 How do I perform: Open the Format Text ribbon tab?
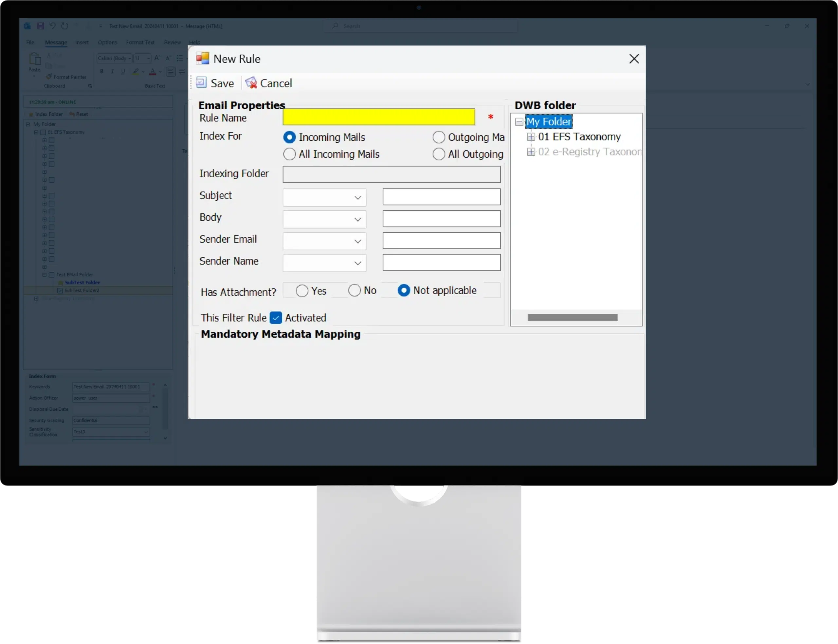pyautogui.click(x=140, y=42)
